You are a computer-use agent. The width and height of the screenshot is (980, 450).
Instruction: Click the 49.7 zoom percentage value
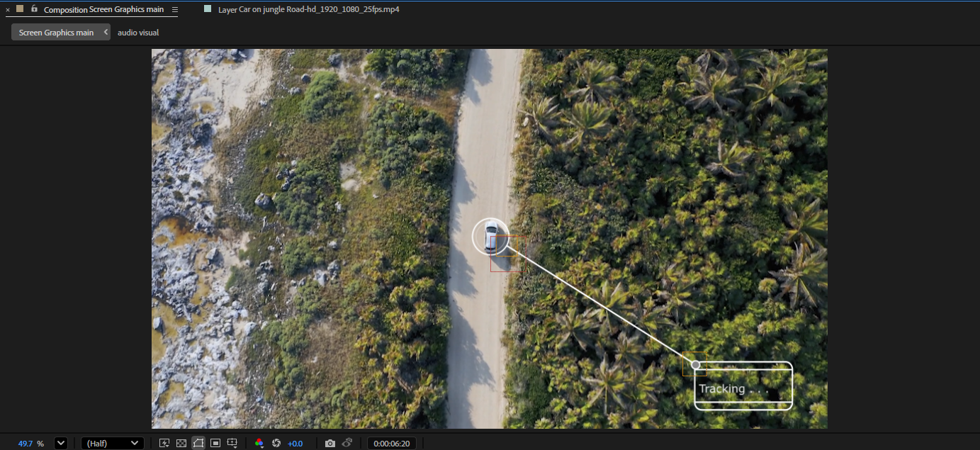pyautogui.click(x=26, y=444)
